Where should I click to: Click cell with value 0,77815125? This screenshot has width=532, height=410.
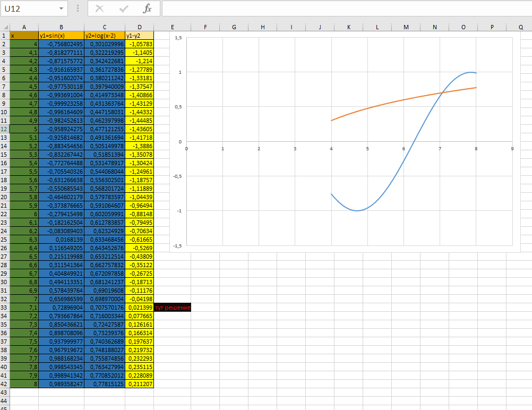pyautogui.click(x=105, y=384)
